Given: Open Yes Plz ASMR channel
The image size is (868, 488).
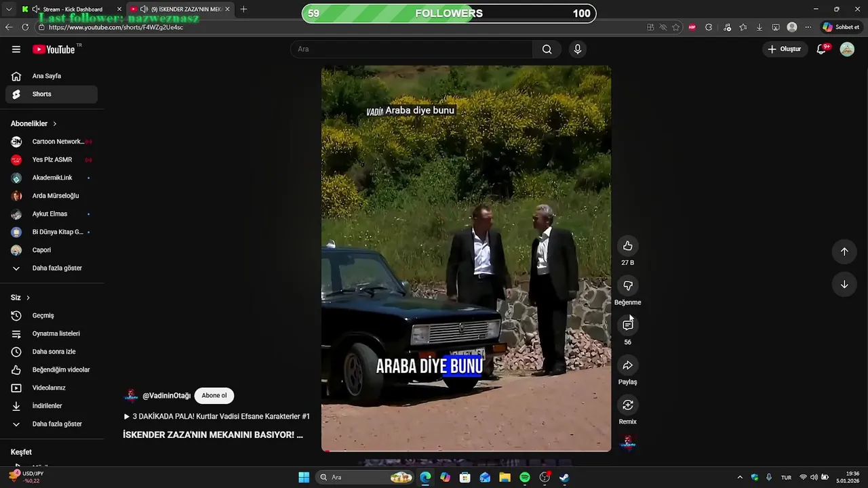Looking at the screenshot, I should click(x=52, y=160).
